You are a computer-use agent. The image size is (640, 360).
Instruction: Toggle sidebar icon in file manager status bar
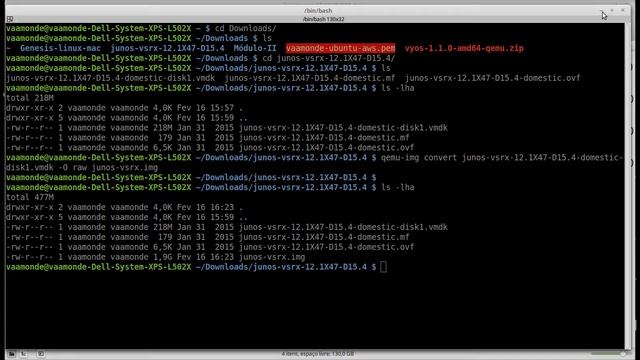41,354
